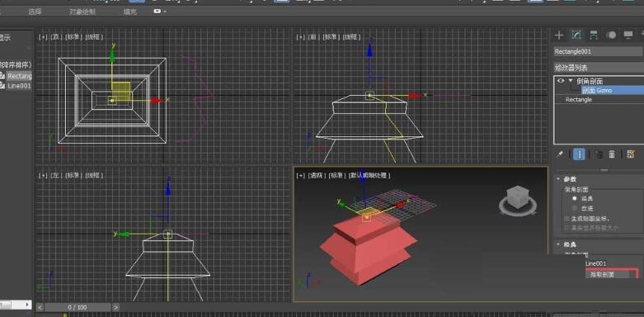Open the 显示 menu in scene explorer
644x317 pixels.
tap(5, 37)
